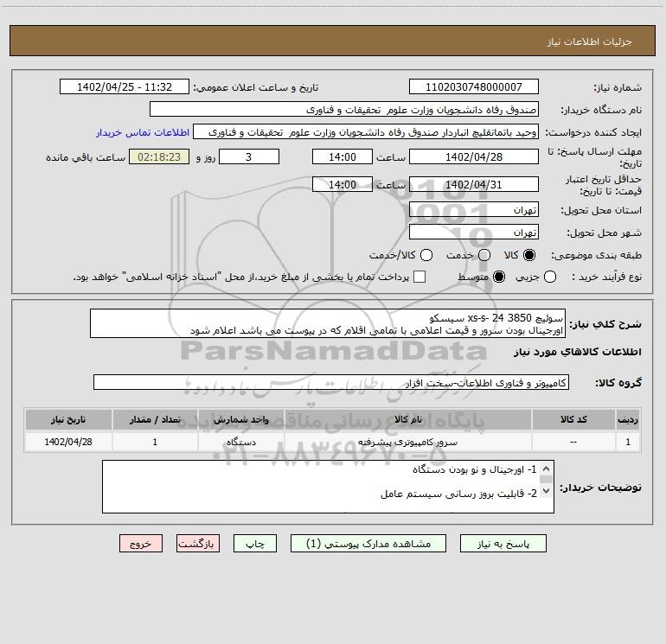Image resolution: width=666 pixels, height=644 pixels.
Task: Click the general description text area
Action: coord(328,323)
